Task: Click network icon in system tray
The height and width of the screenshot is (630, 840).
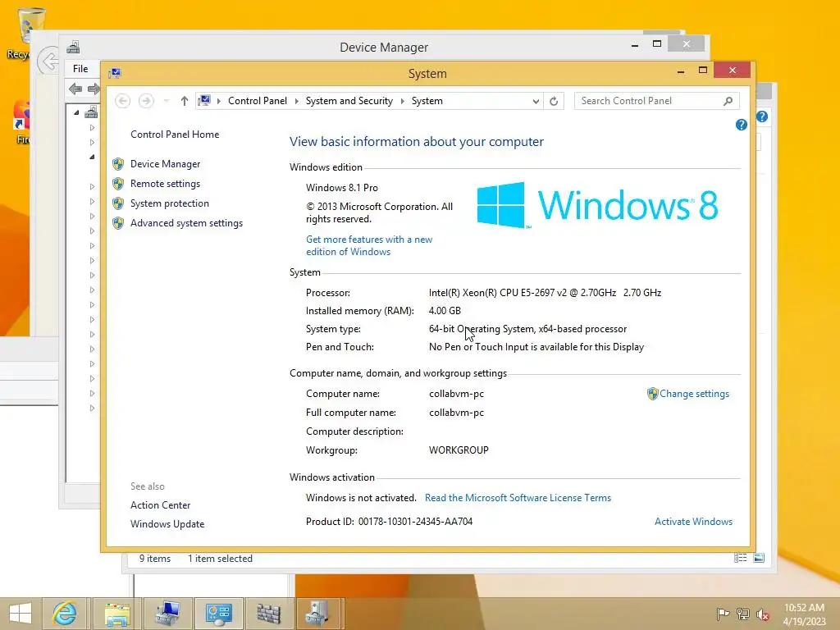Action: (x=743, y=614)
